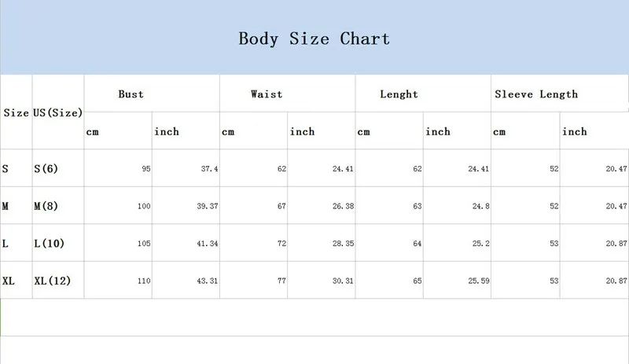The height and width of the screenshot is (364, 629).
Task: Select the XL(12) size cell
Action: click(58, 280)
